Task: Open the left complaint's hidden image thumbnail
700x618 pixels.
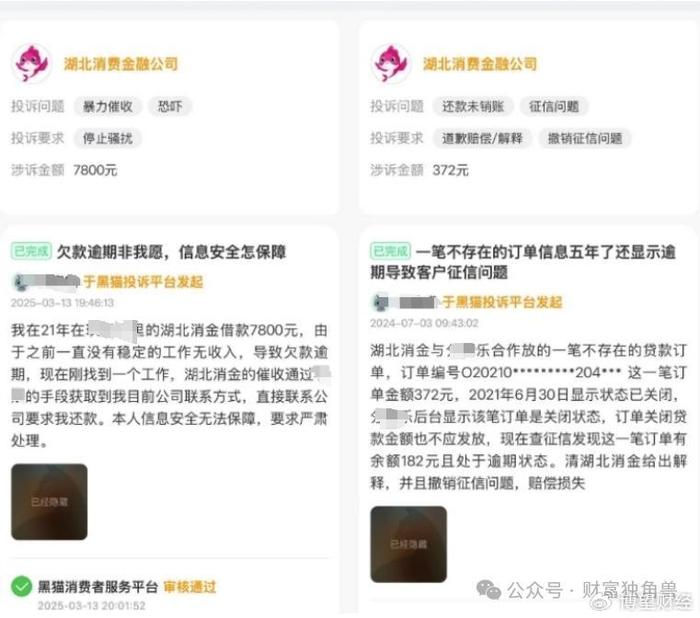Action: tap(49, 502)
